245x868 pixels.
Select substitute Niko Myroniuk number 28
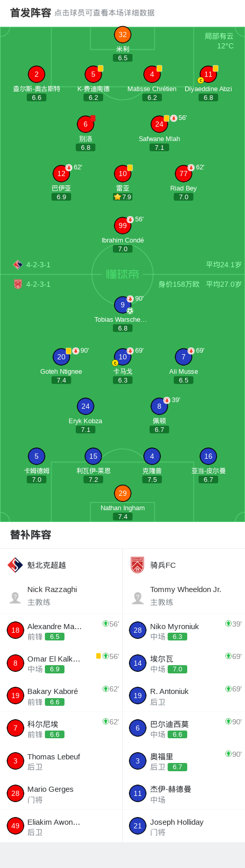pyautogui.click(x=184, y=631)
